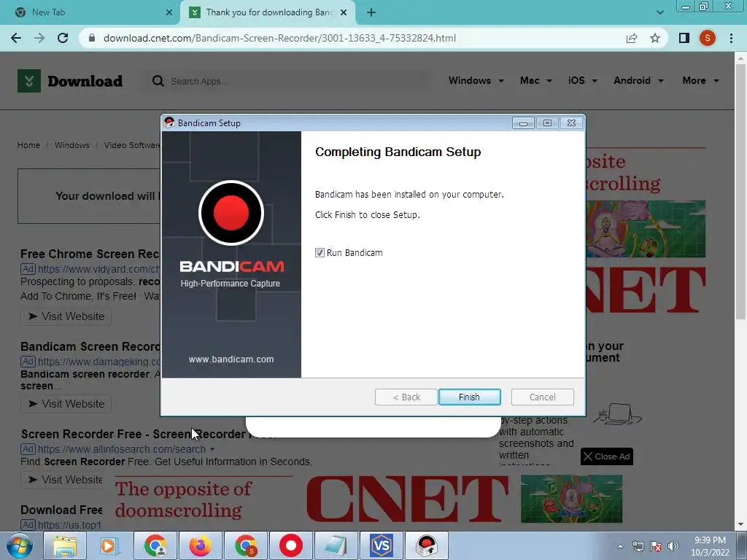The image size is (747, 560).
Task: View site lock icon information
Action: [92, 38]
